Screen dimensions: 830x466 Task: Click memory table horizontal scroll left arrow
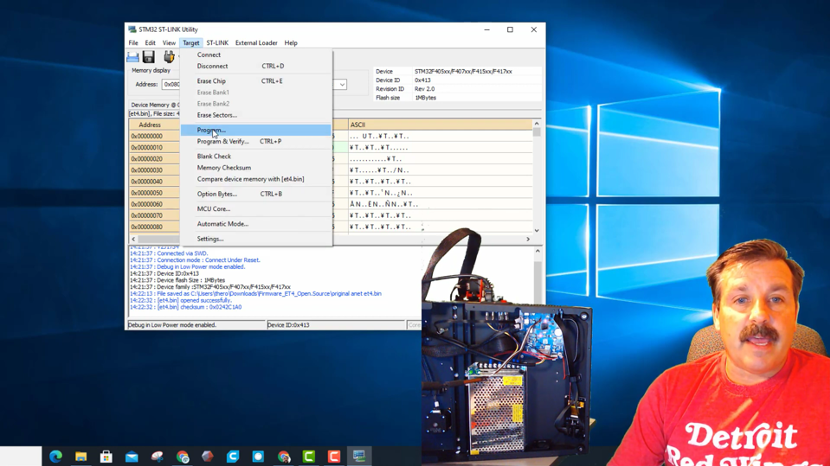click(133, 239)
